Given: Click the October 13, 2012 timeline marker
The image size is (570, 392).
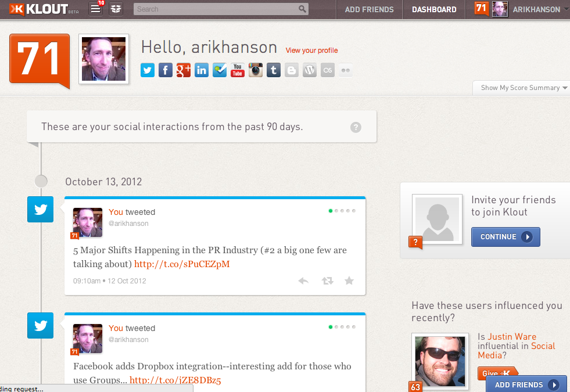Looking at the screenshot, I should click(41, 181).
